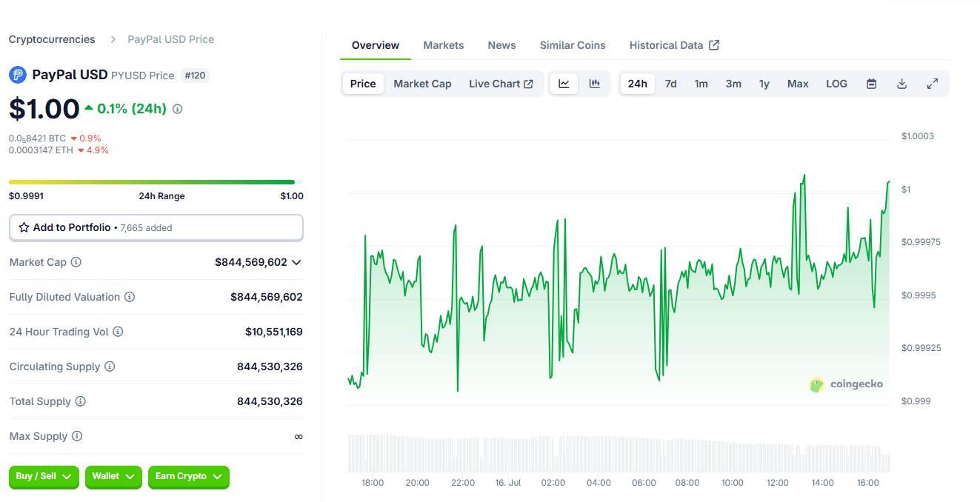Click the BTC price 0.0₅8421 text
Image resolution: width=980 pixels, height=502 pixels.
pos(37,138)
